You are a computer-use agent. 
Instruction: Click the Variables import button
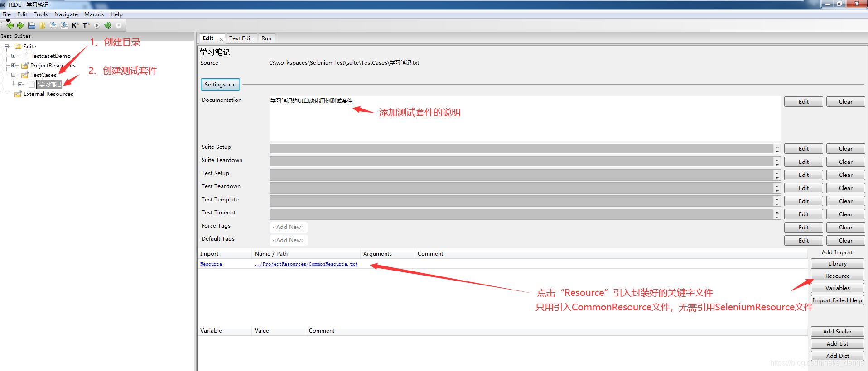[838, 288]
